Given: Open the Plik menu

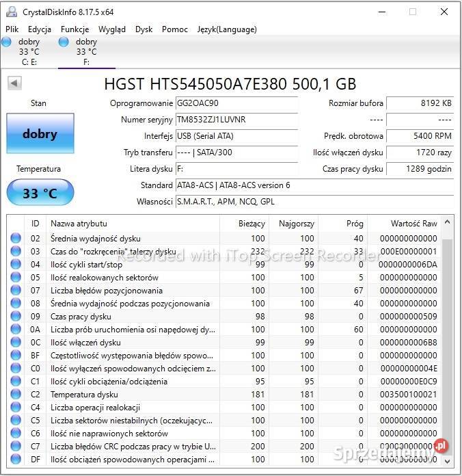Looking at the screenshot, I should point(12,29).
